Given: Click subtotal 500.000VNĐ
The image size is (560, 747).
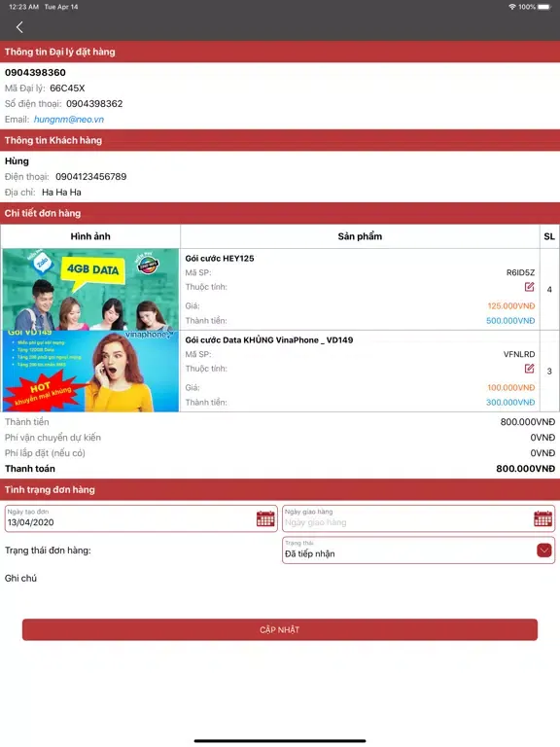Looking at the screenshot, I should (x=510, y=321).
